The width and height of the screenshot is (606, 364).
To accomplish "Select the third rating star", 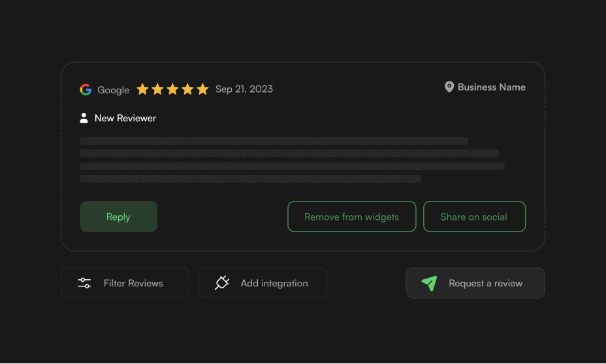I will (172, 89).
